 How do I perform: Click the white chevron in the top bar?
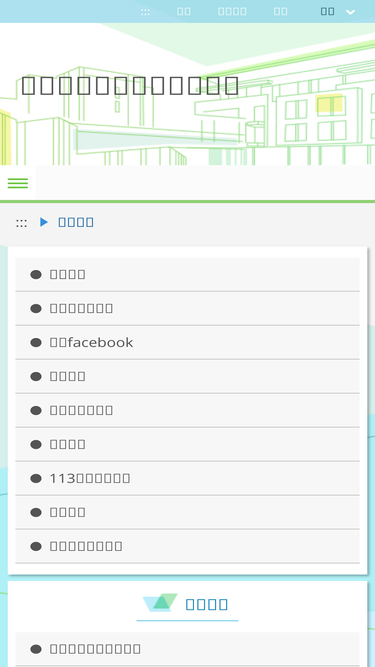350,12
